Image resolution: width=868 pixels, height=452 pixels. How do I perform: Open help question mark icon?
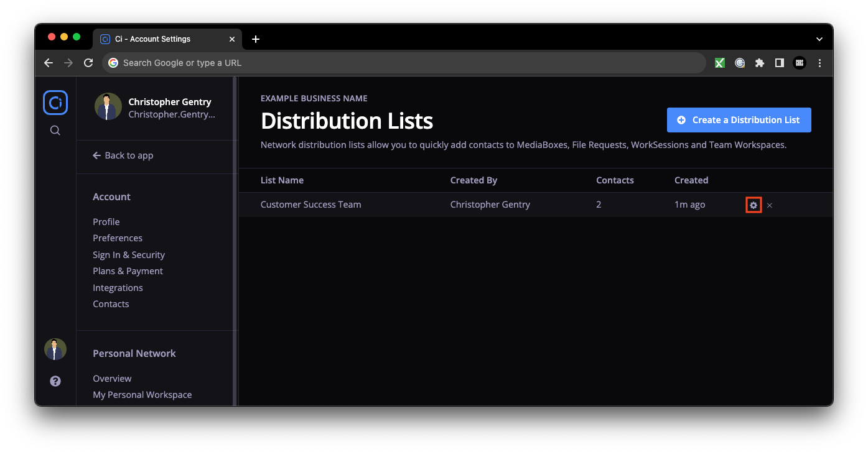coord(55,381)
